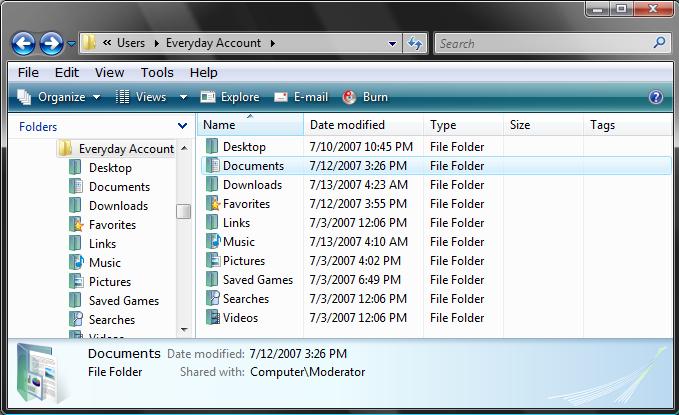The image size is (679, 415).
Task: Expand the arrow between Users and Everyday Account
Action: [156, 43]
